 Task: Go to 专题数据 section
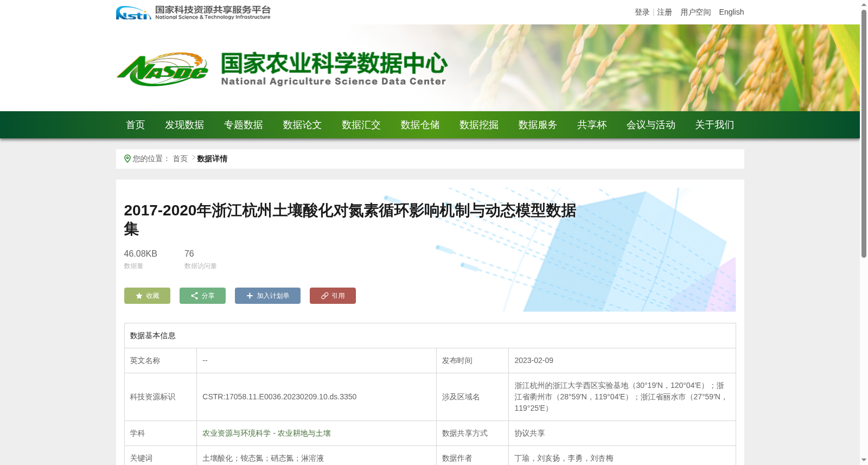point(244,125)
